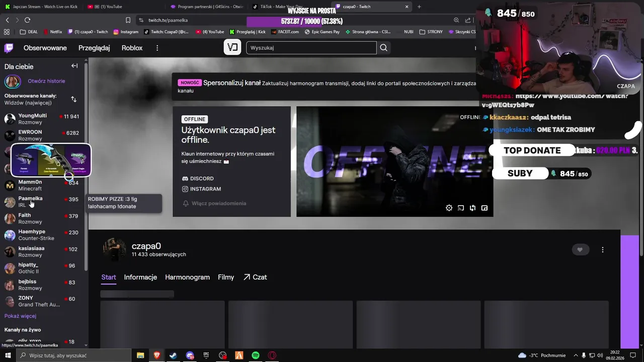Open channel options three-dot menu

(x=602, y=249)
